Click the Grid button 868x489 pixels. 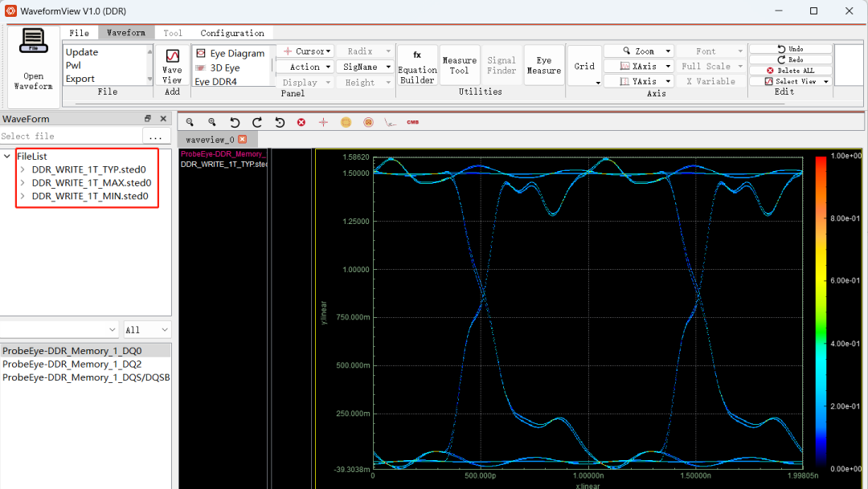click(x=584, y=66)
